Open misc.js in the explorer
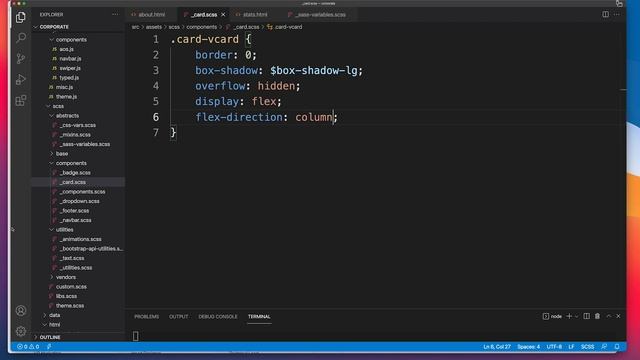This screenshot has width=640, height=360. 64,87
